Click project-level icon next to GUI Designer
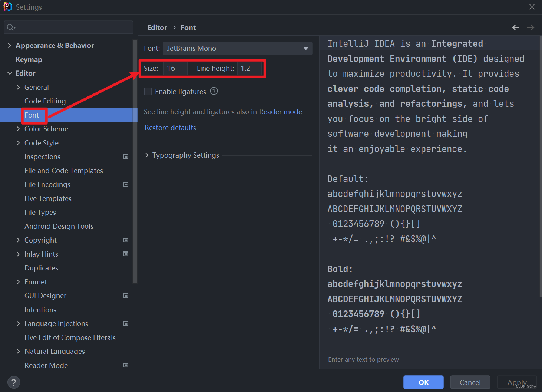This screenshot has width=542, height=392. (x=126, y=296)
